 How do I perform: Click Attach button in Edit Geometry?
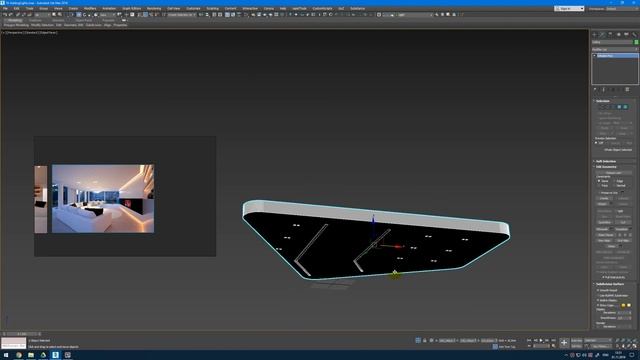602,204
